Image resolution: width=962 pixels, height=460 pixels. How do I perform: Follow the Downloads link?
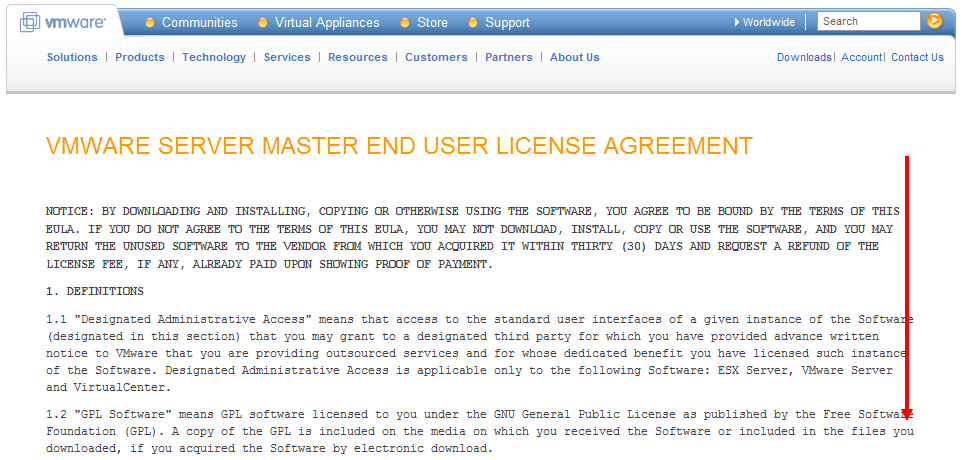pyautogui.click(x=804, y=57)
